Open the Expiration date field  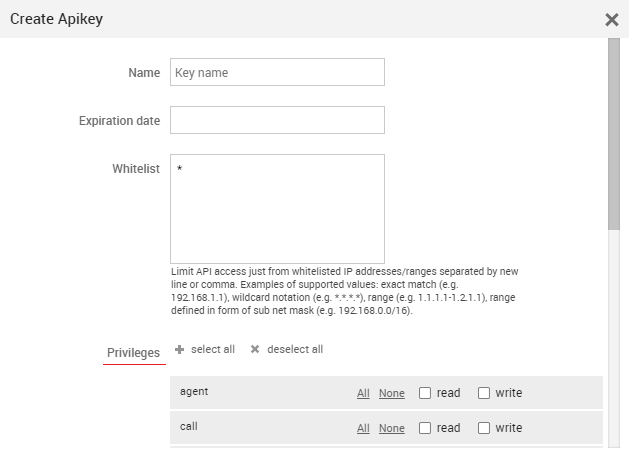point(277,120)
